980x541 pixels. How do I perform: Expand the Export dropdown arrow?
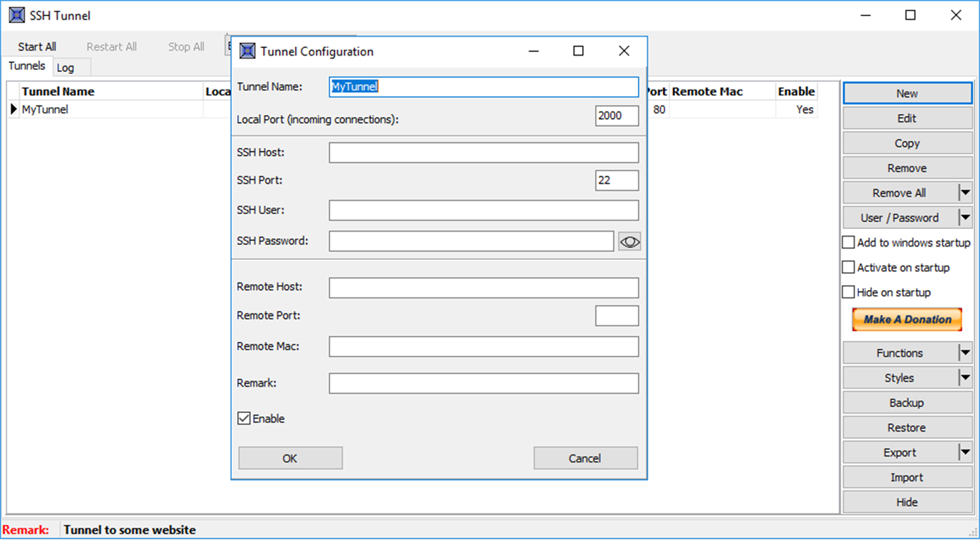(965, 452)
